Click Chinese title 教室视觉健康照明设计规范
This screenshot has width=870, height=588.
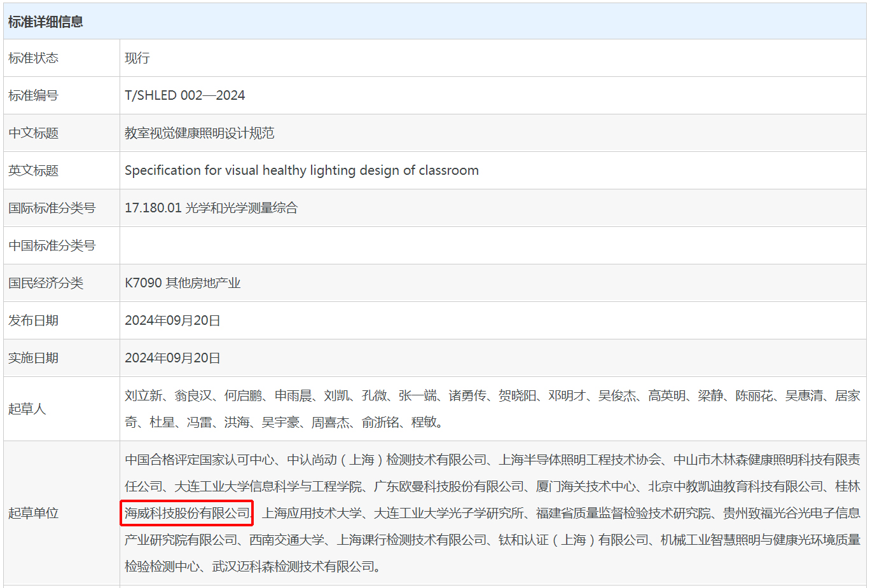200,133
